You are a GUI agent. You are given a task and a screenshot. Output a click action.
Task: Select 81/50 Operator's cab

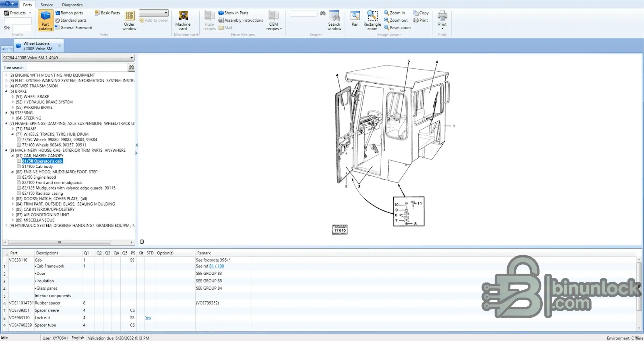click(x=42, y=161)
